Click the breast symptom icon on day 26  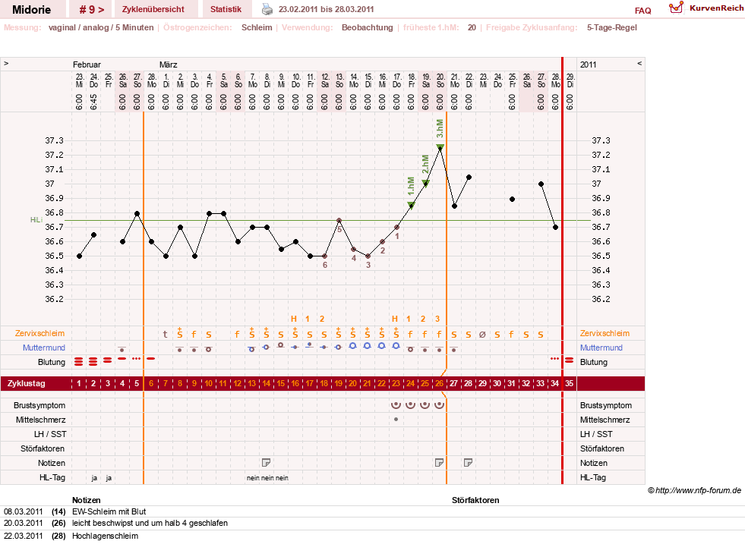coord(440,404)
